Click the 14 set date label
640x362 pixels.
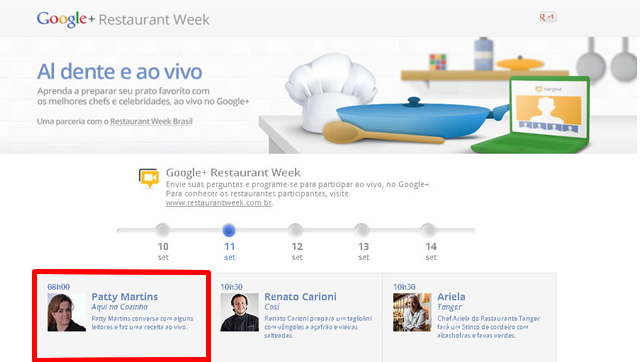coord(431,251)
